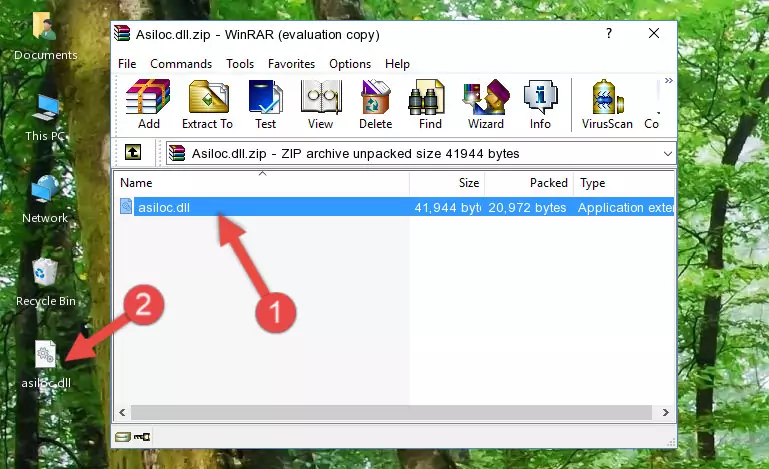Sort by the Packed column header
This screenshot has width=769, height=469.
(529, 183)
